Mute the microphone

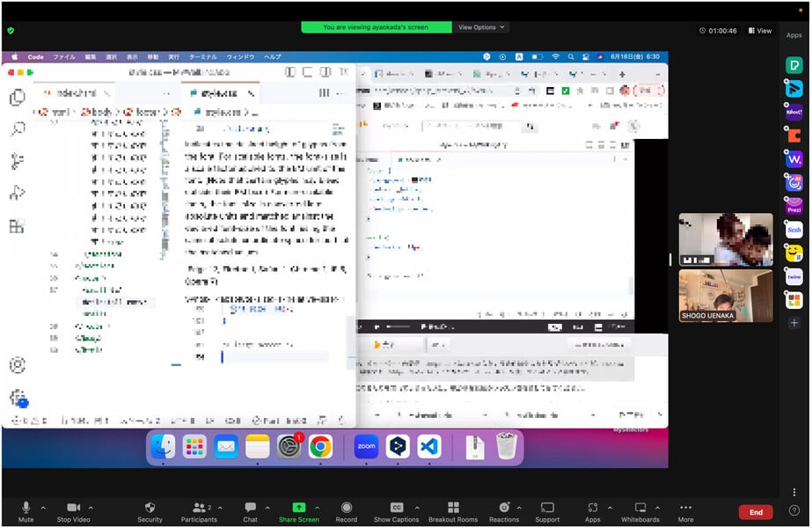pyautogui.click(x=26, y=511)
